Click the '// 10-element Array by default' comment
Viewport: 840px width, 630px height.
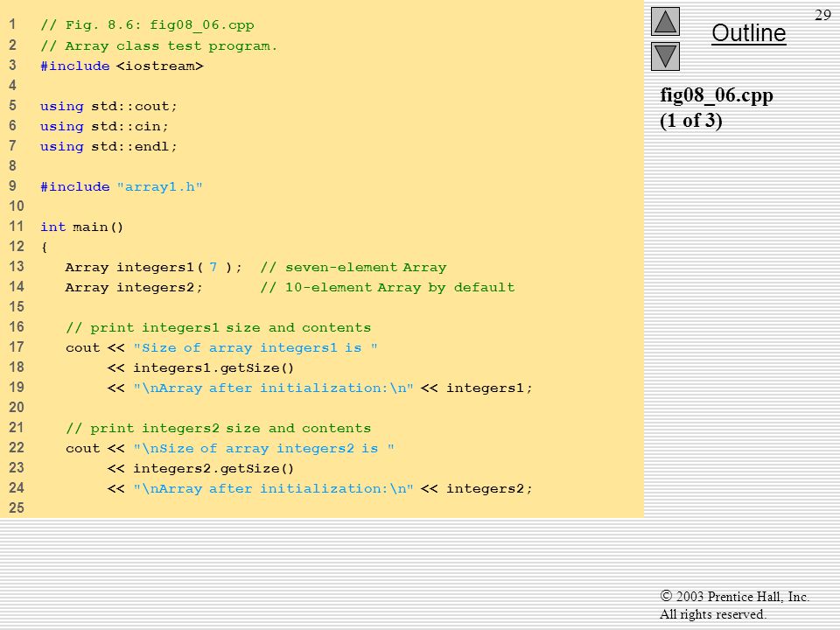pos(388,287)
